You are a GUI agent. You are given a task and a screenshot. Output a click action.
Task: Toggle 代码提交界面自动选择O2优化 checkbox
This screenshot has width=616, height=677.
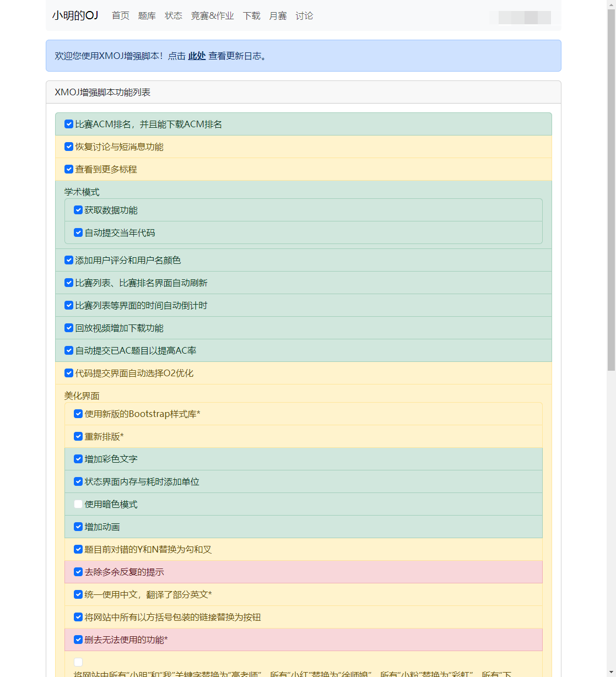point(69,373)
